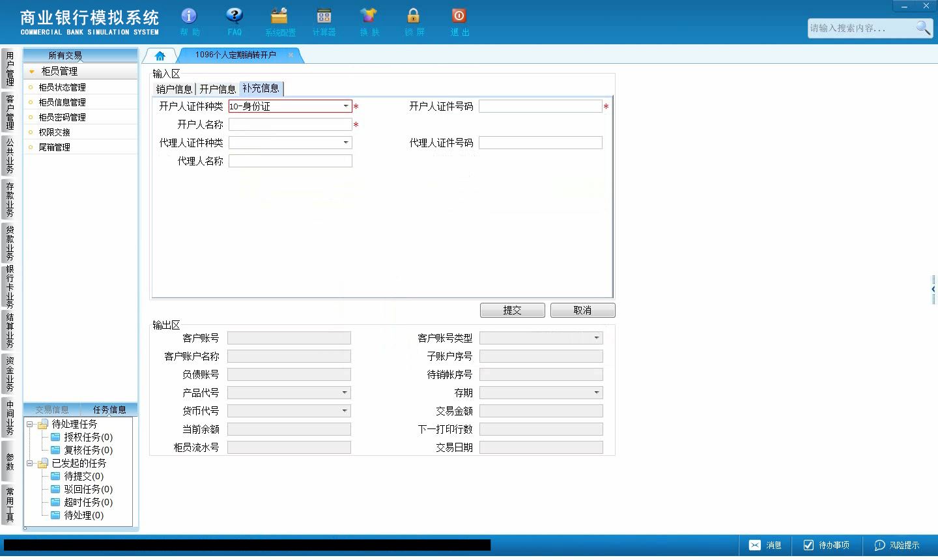Switch to the 销户信息 tab
This screenshot has width=938, height=560.
[x=174, y=89]
